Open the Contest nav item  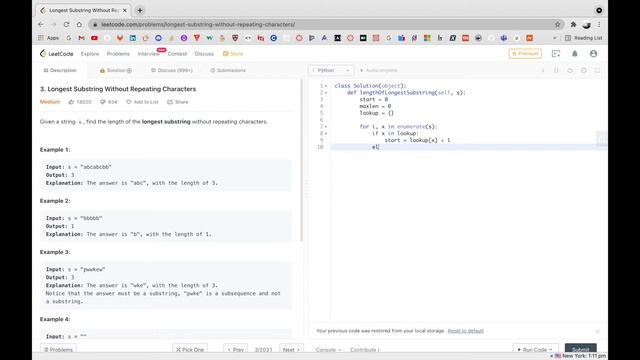point(177,54)
